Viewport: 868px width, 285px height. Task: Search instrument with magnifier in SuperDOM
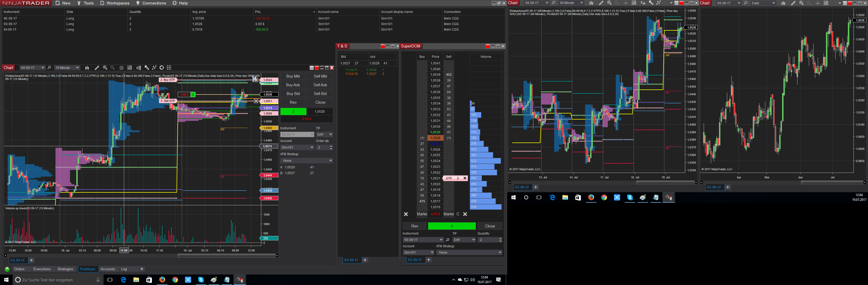[x=447, y=240]
